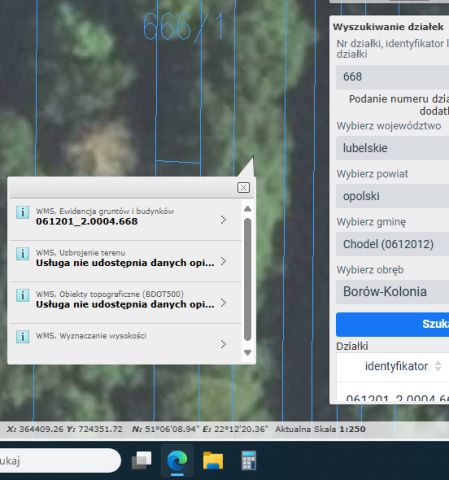Open Microsoft Edge from taskbar
Screen dimensions: 449x480
(177, 461)
